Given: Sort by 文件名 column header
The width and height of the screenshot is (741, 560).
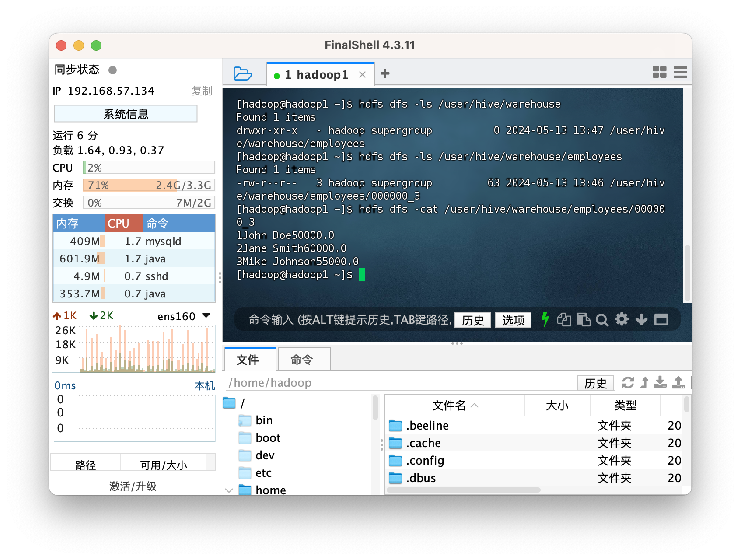Looking at the screenshot, I should tap(454, 406).
